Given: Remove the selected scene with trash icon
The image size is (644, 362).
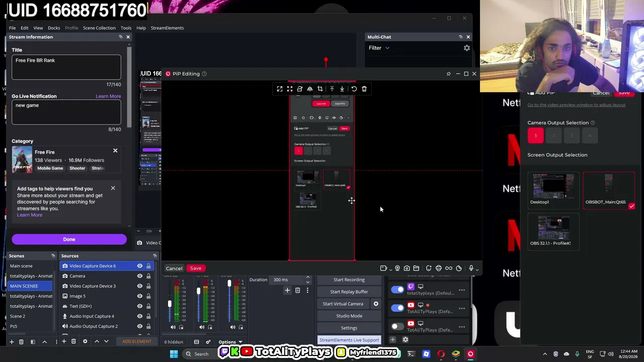Looking at the screenshot, I should coord(21,342).
